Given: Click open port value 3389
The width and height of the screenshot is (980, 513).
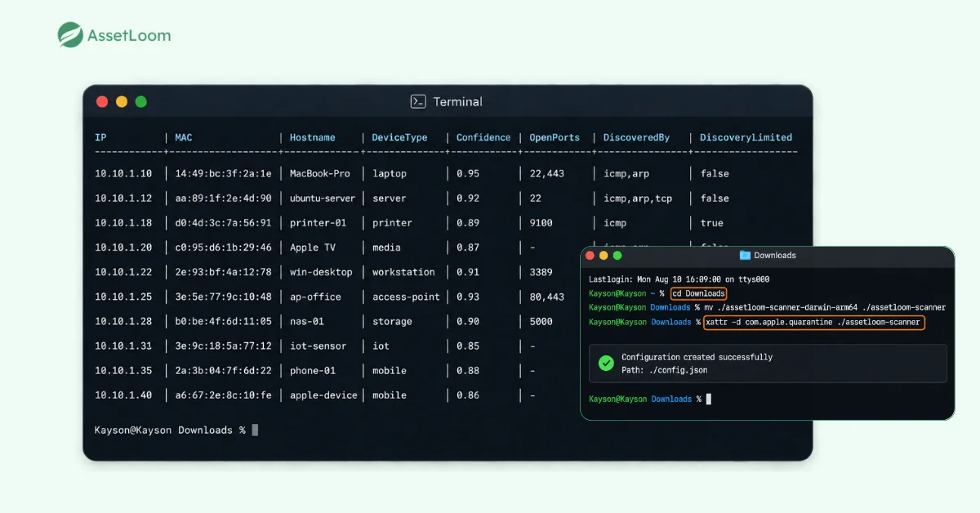Looking at the screenshot, I should [x=541, y=272].
